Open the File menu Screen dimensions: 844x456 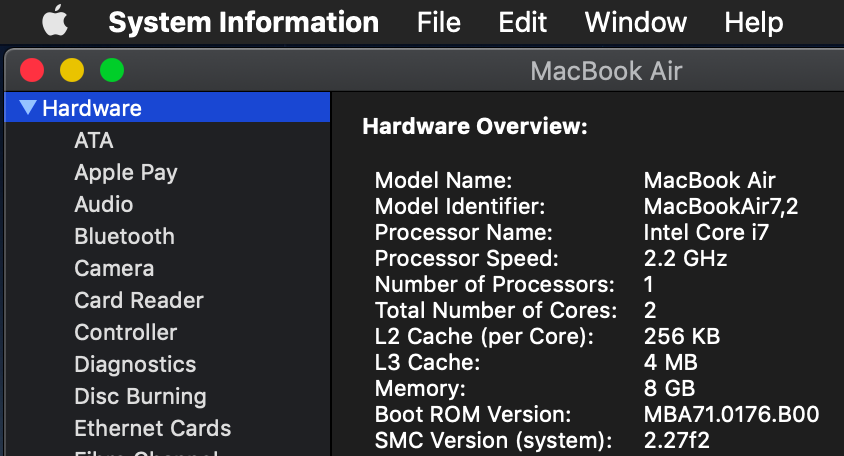[439, 22]
